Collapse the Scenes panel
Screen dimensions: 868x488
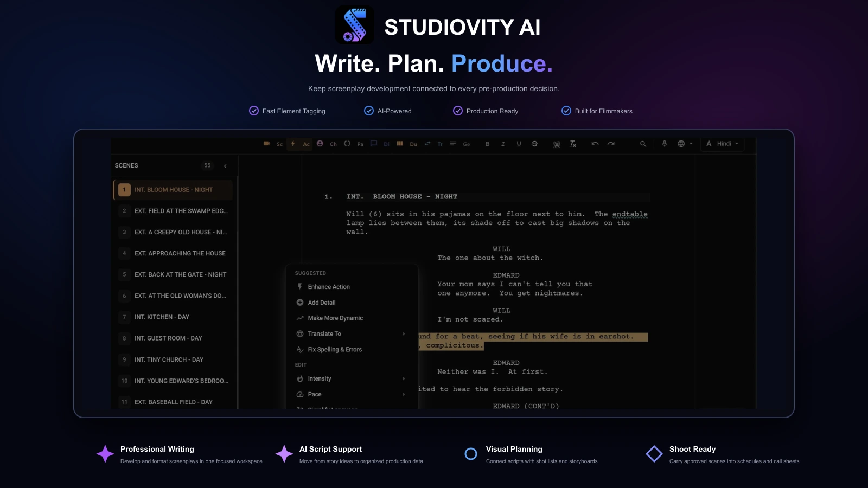coord(225,166)
